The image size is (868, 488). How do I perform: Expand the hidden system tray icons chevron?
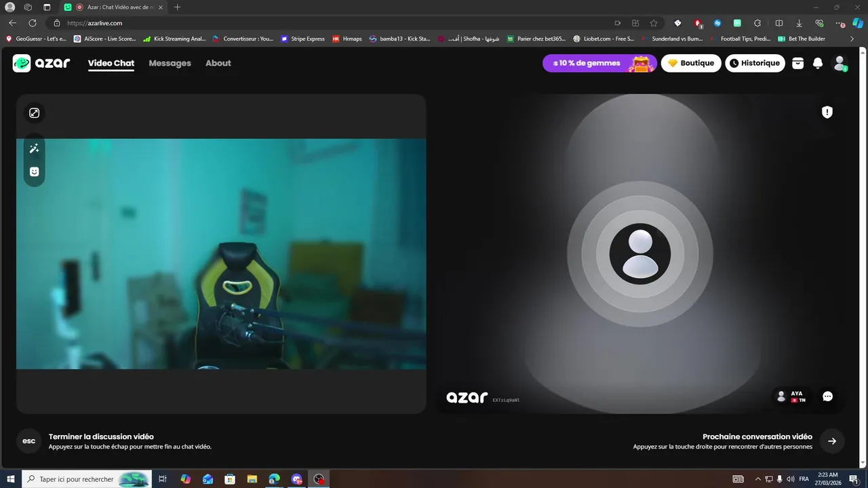(757, 479)
